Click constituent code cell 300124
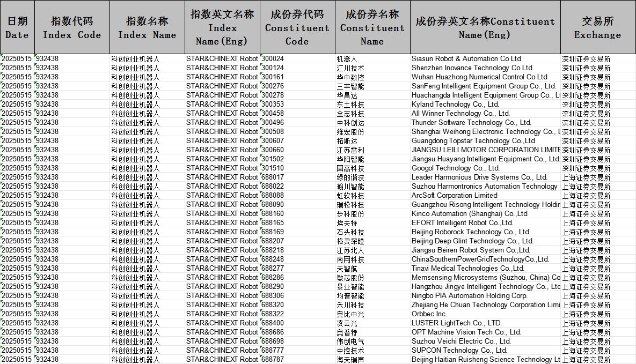This screenshot has height=364, width=636. coord(297,68)
